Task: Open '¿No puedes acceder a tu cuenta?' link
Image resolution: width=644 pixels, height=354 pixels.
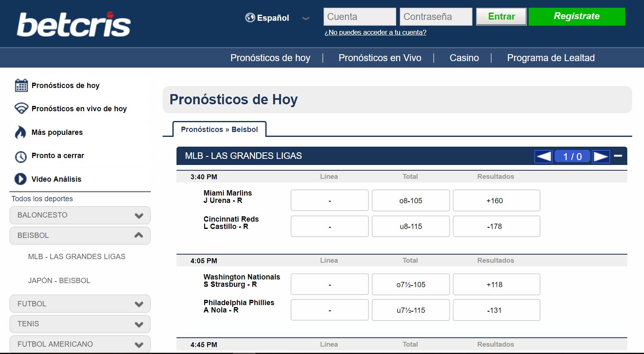Action: 375,32
